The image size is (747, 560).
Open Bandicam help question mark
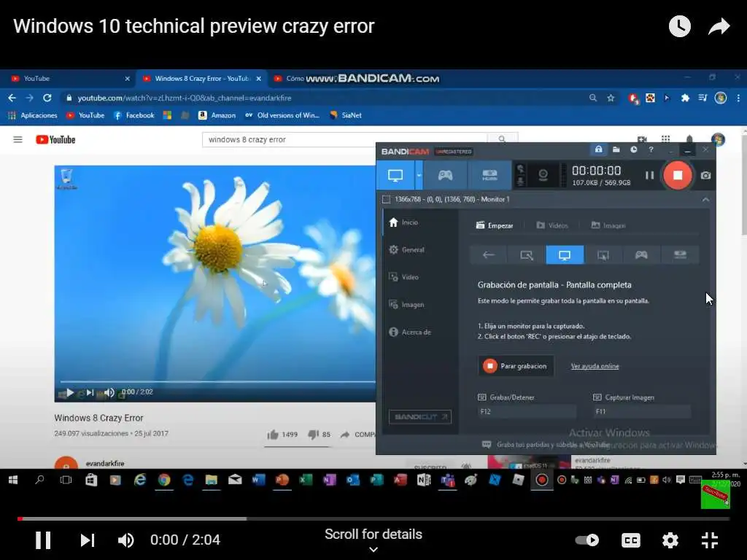pyautogui.click(x=651, y=149)
